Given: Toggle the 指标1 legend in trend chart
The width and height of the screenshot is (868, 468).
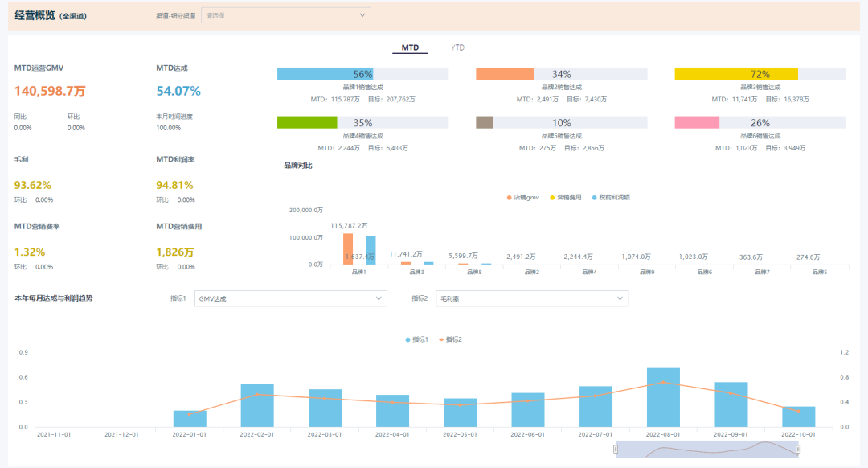Looking at the screenshot, I should pos(417,339).
